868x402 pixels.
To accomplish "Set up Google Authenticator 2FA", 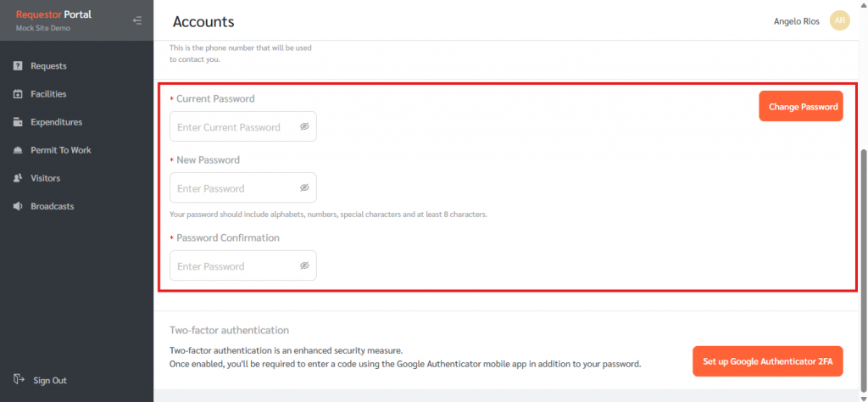I will click(767, 361).
